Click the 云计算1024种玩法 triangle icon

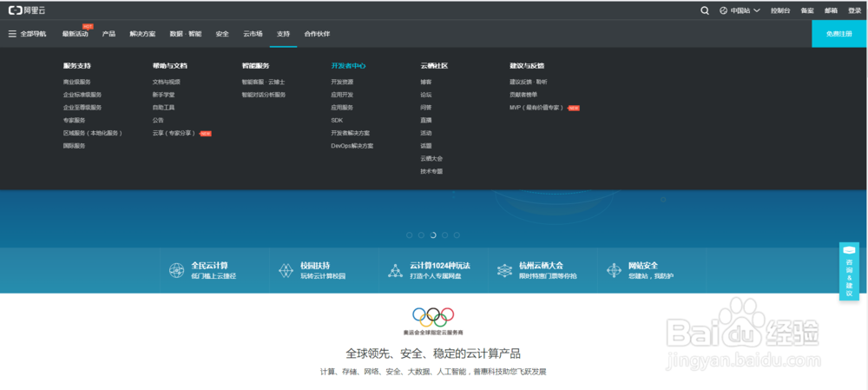point(395,270)
